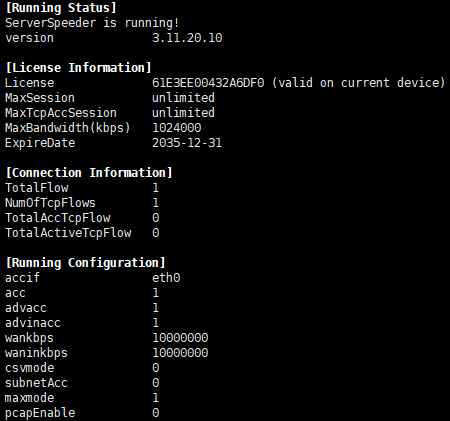This screenshot has width=450, height=421.
Task: Click the [License Information] header
Action: click(79, 68)
